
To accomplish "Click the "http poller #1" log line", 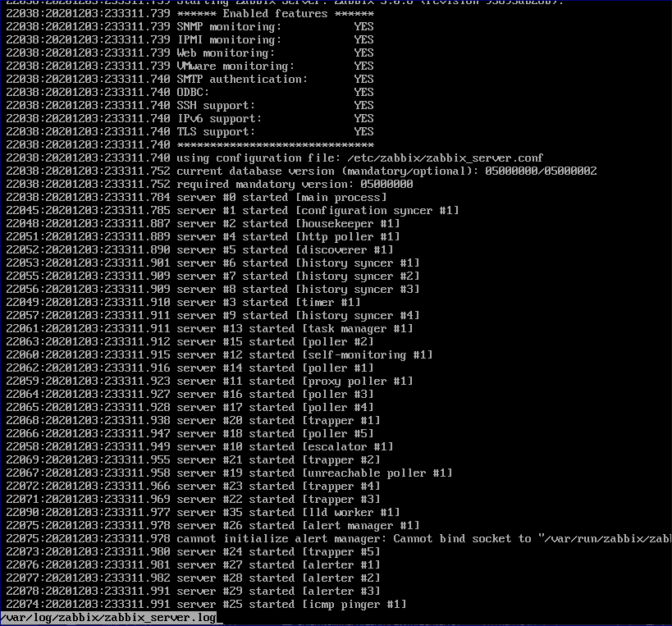I will 203,236.
